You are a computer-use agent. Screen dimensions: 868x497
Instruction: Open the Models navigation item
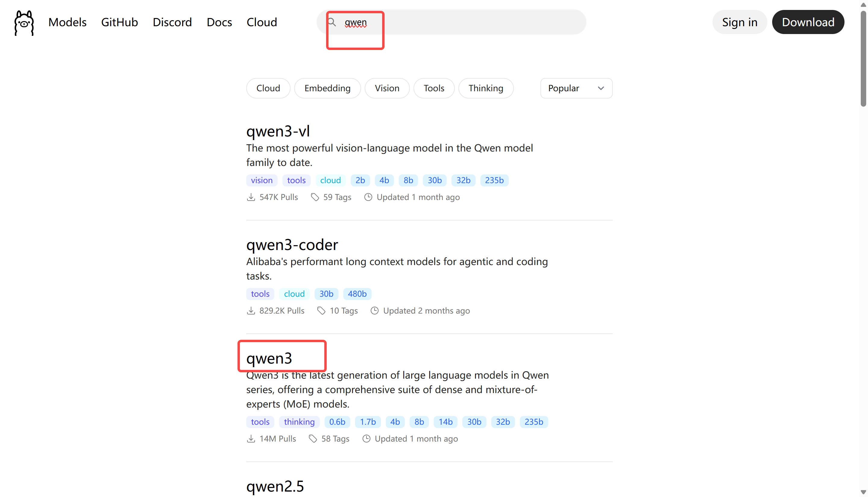[x=67, y=22]
